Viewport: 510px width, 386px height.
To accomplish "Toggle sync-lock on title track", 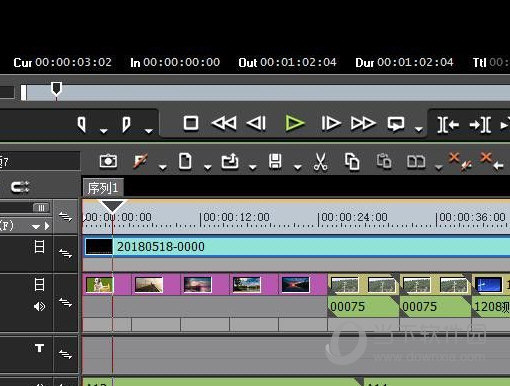I will 65,354.
